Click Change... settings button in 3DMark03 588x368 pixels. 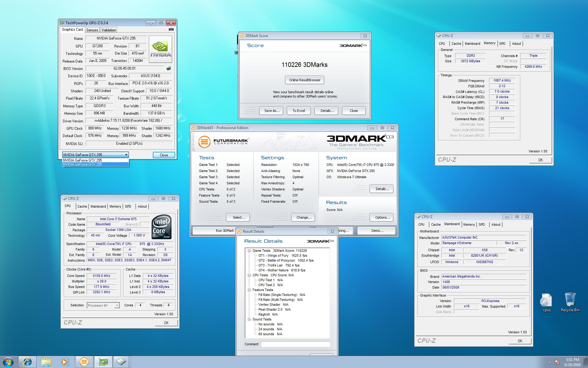tap(303, 217)
